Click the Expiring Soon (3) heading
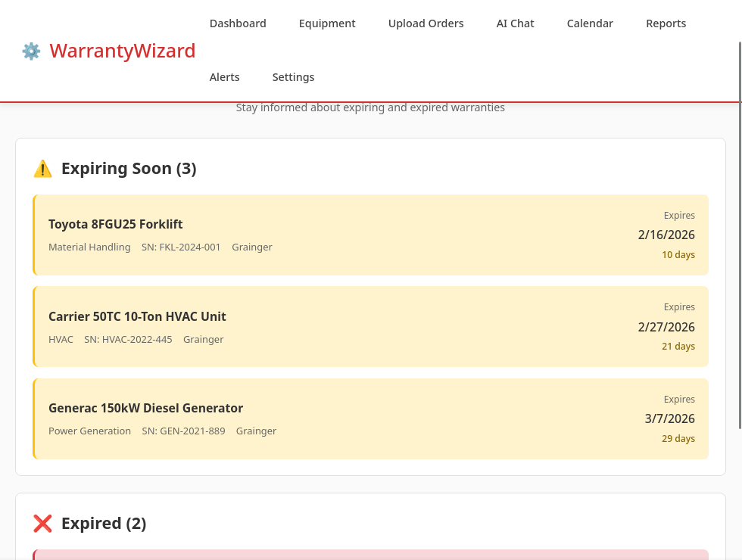Viewport: 742px width, 560px height. [129, 169]
